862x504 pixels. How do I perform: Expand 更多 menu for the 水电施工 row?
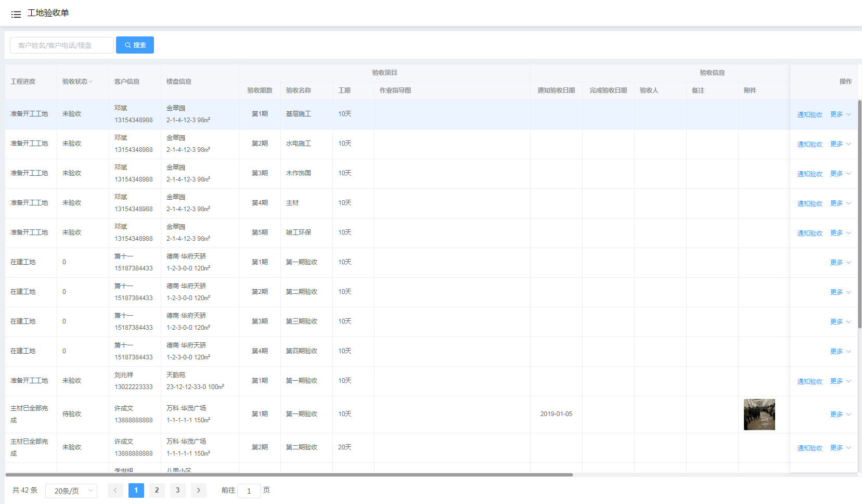point(840,144)
